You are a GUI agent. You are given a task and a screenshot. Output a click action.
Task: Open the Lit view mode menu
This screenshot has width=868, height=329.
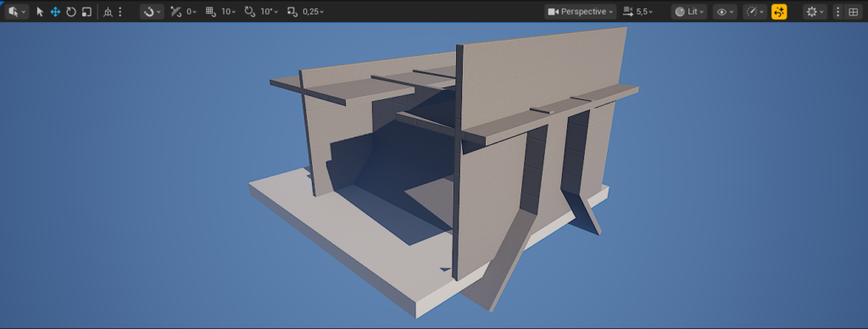(689, 12)
